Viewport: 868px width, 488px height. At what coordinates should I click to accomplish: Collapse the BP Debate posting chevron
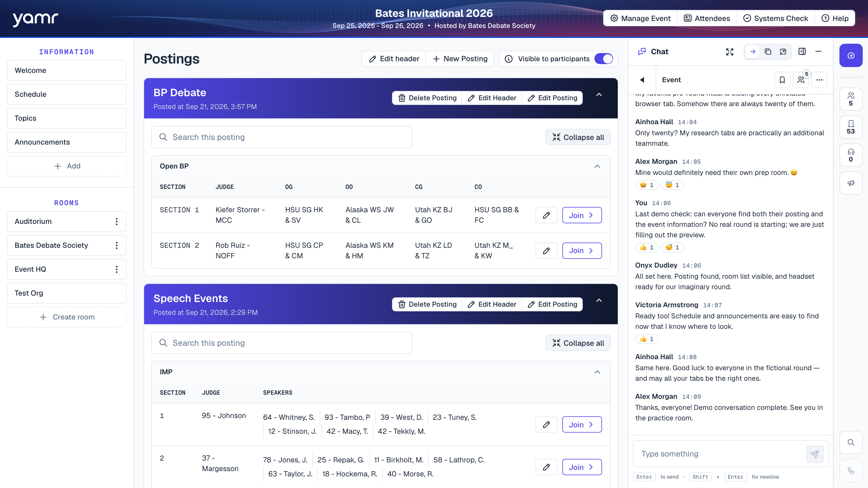click(x=599, y=95)
